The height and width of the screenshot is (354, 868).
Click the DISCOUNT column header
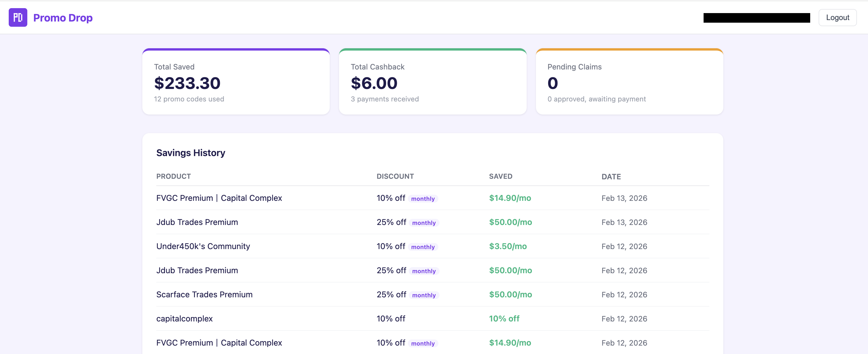[x=395, y=176]
